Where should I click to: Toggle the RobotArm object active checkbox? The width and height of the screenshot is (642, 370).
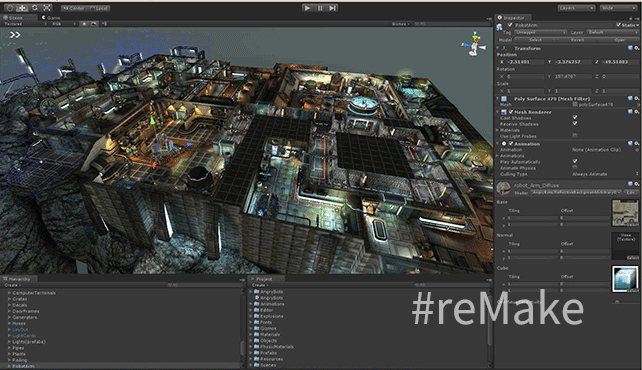[510, 25]
